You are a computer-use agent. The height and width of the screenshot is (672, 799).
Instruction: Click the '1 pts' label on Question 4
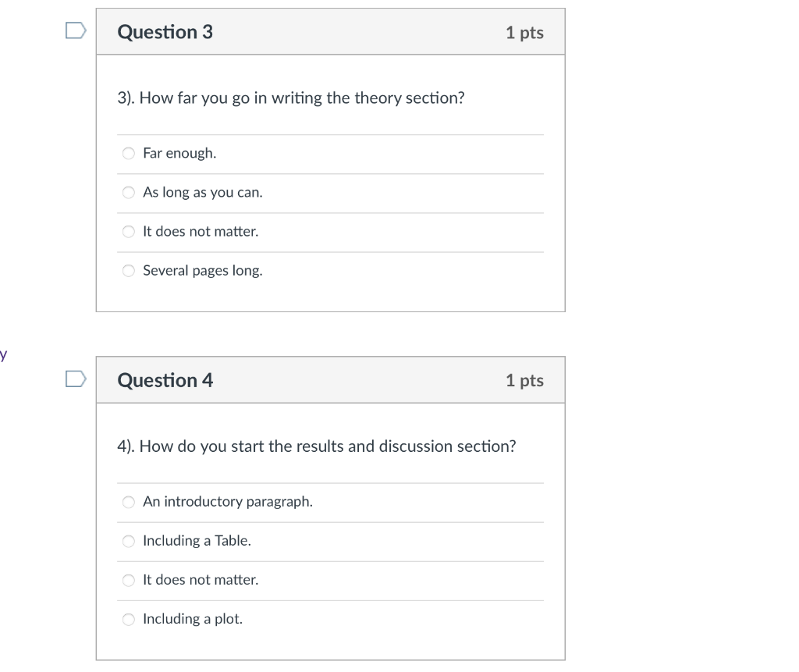pyautogui.click(x=524, y=381)
